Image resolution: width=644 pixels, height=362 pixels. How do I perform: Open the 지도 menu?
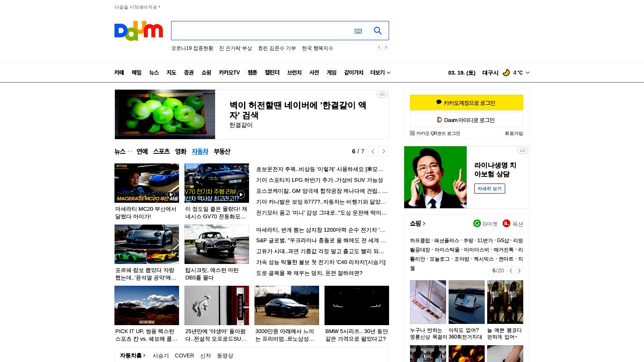click(x=171, y=72)
